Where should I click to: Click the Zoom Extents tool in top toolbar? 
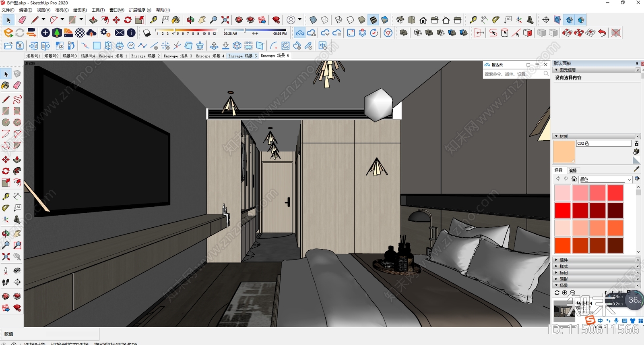point(225,20)
